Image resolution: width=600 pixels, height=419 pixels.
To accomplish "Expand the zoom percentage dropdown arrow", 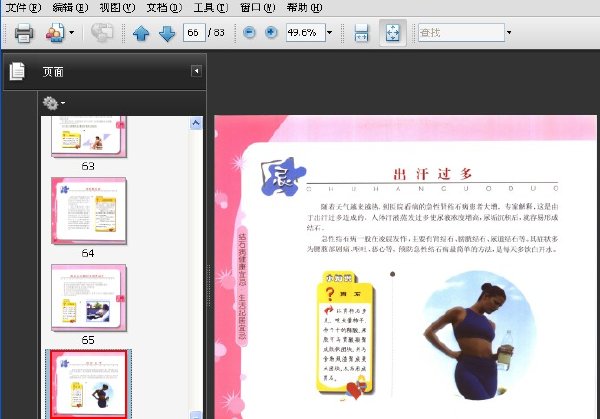I will coord(329,33).
